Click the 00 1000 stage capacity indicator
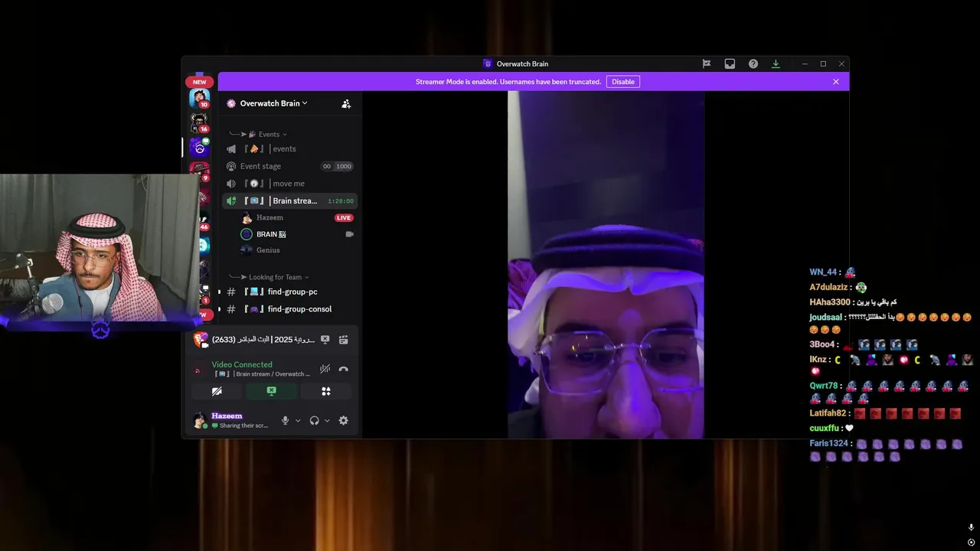 click(337, 166)
